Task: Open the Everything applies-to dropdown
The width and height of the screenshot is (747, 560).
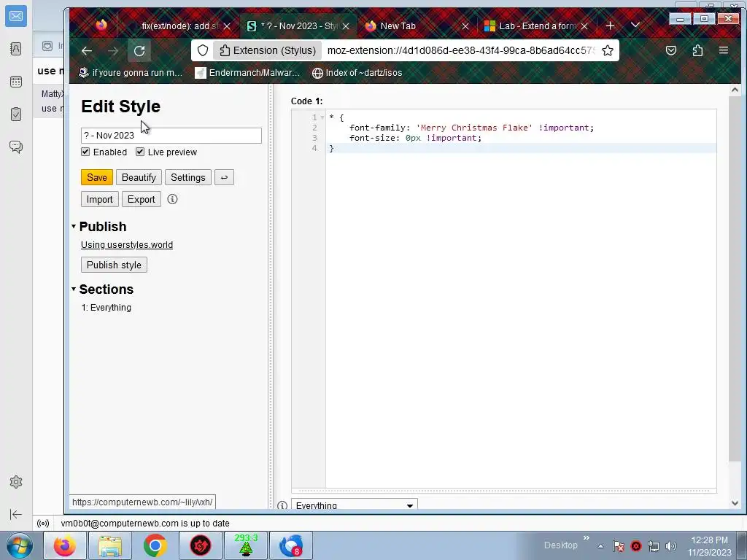Action: [354, 505]
